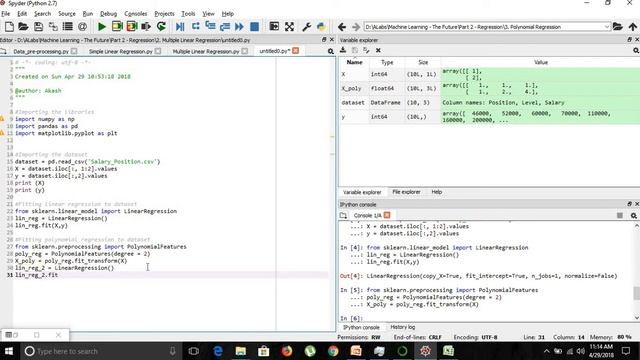Open Preferences with the wrench icon
640x360 pixels.
pyautogui.click(x=307, y=27)
